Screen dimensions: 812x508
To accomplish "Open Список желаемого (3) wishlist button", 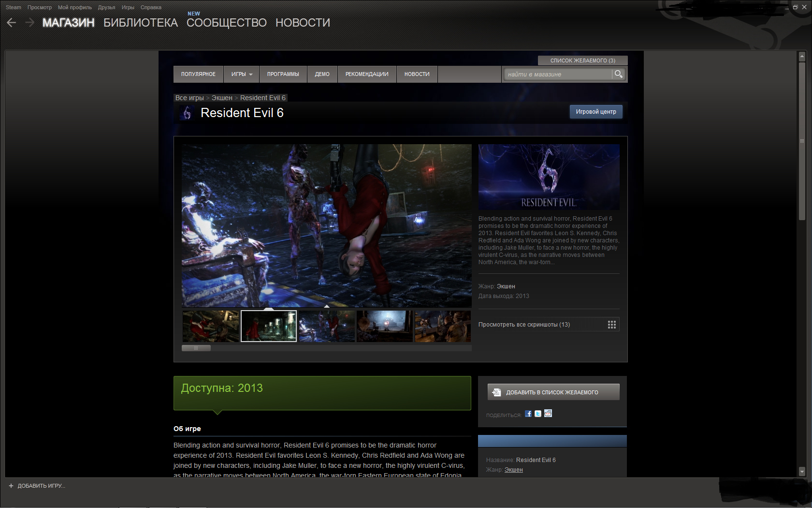I will tap(583, 60).
